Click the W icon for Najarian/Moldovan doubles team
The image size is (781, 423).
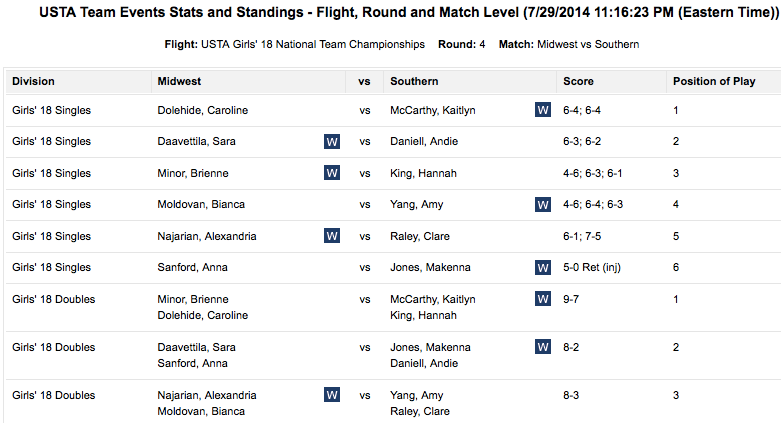tap(332, 395)
